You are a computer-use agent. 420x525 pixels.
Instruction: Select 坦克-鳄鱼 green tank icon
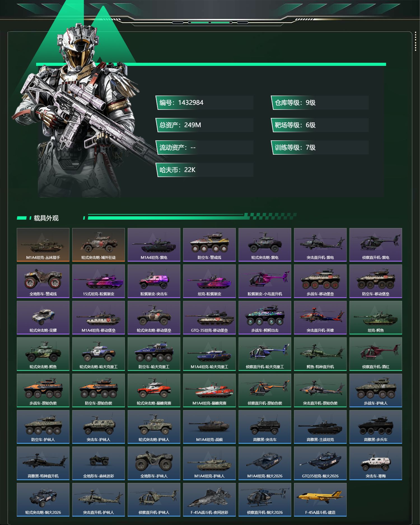click(x=376, y=317)
